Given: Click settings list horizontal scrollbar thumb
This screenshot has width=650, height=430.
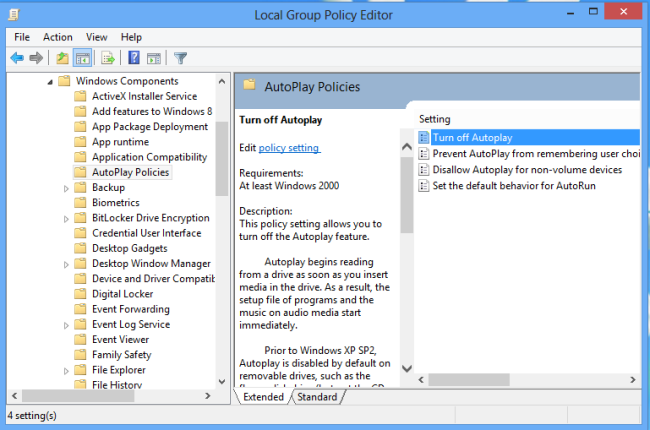Looking at the screenshot, I should pos(469,380).
